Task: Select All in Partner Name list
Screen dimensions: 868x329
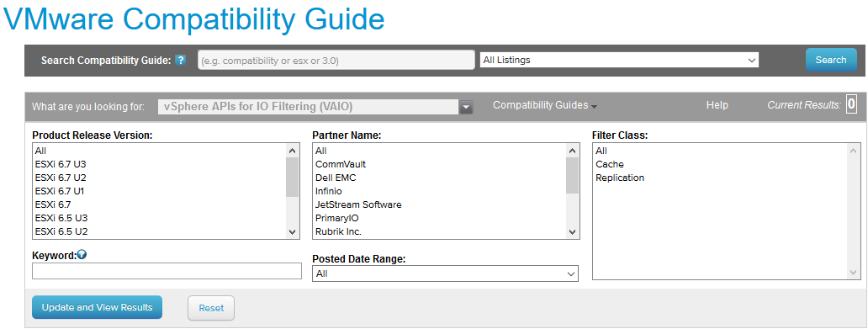Action: tap(439, 151)
